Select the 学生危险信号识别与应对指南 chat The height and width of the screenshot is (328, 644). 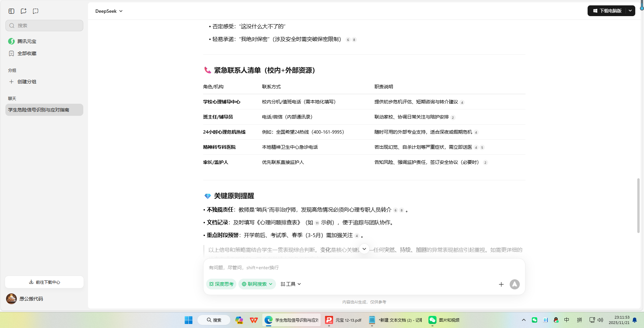pyautogui.click(x=44, y=109)
